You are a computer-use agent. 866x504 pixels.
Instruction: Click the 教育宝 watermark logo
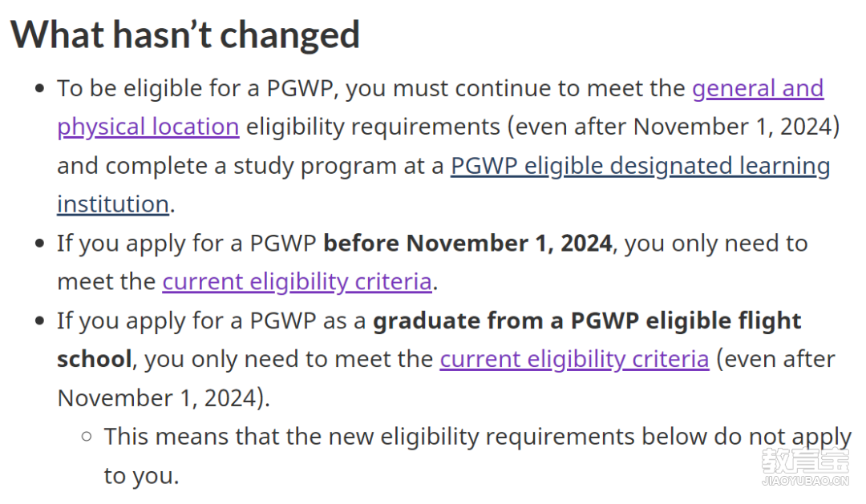point(805,461)
